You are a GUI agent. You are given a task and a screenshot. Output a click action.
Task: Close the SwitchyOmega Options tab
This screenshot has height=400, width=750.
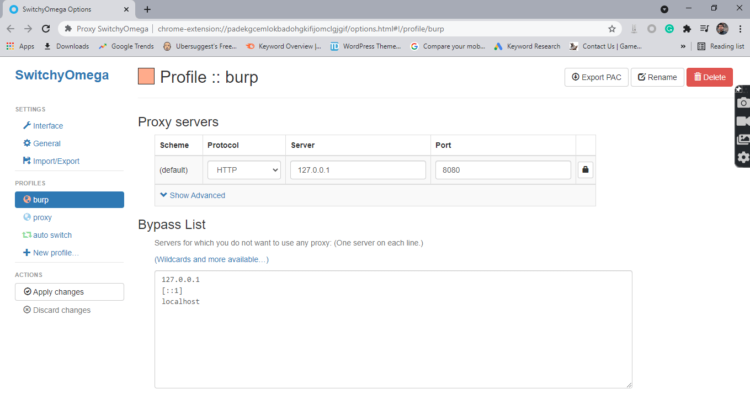click(126, 9)
